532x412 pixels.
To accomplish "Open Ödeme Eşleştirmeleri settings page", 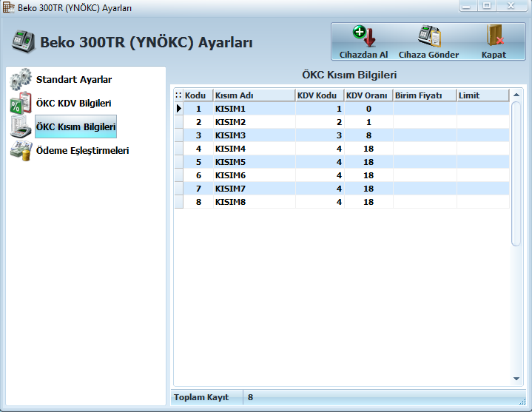I will click(82, 151).
